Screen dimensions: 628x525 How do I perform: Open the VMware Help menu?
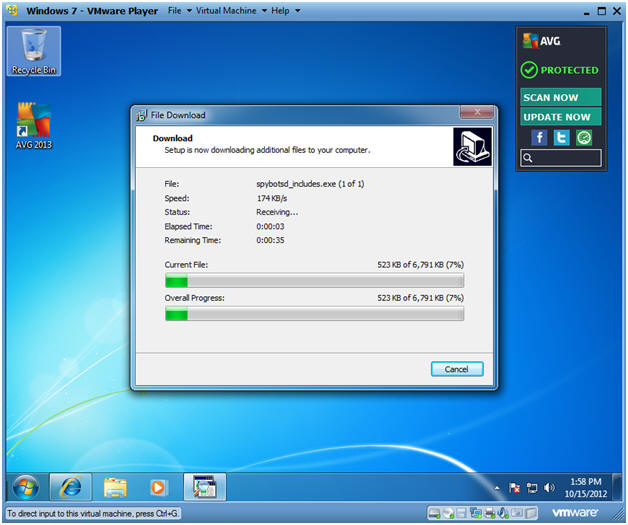tap(285, 11)
